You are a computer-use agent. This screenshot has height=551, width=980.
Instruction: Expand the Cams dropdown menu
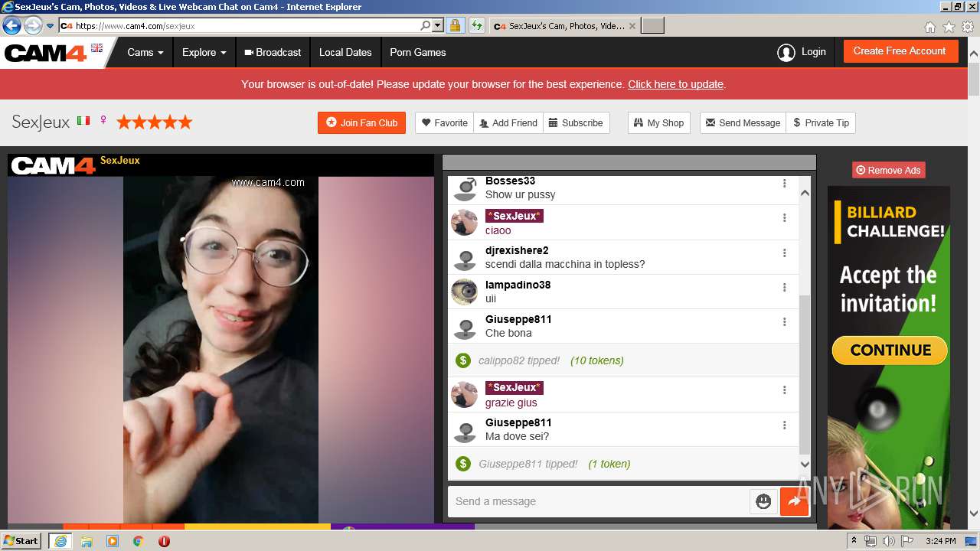click(145, 53)
